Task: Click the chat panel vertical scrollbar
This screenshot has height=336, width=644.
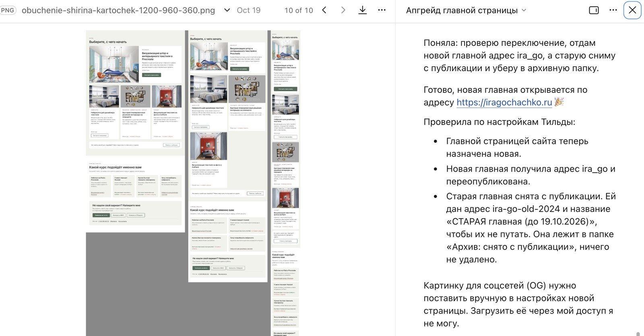Action: click(x=638, y=334)
